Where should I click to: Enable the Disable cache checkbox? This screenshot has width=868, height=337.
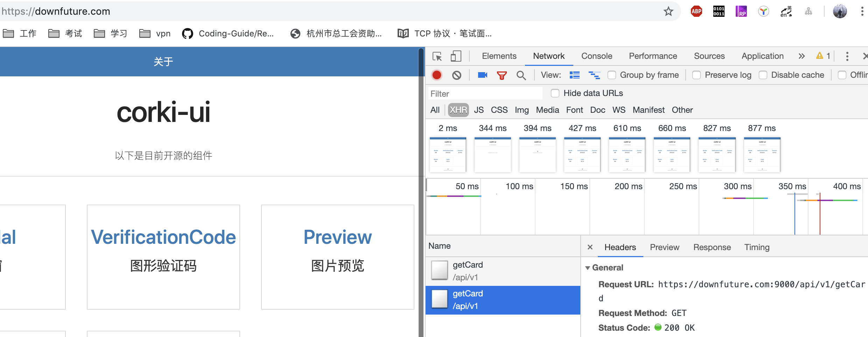click(x=763, y=75)
